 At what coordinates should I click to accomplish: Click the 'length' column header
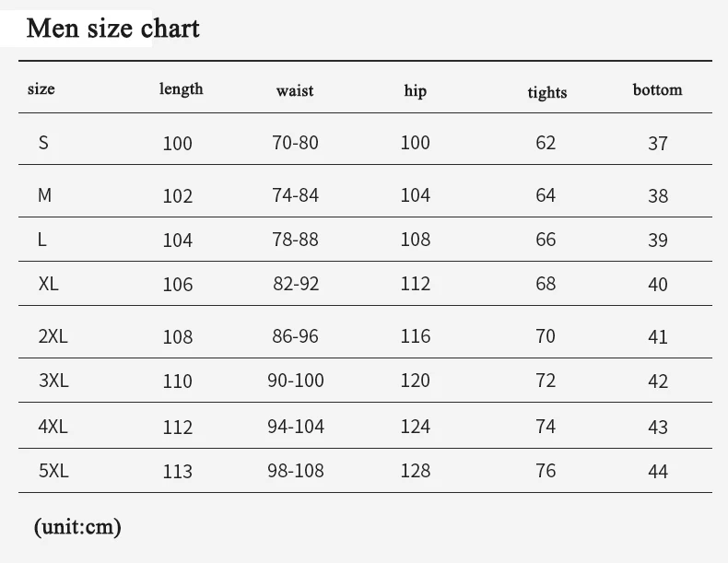[x=181, y=88]
